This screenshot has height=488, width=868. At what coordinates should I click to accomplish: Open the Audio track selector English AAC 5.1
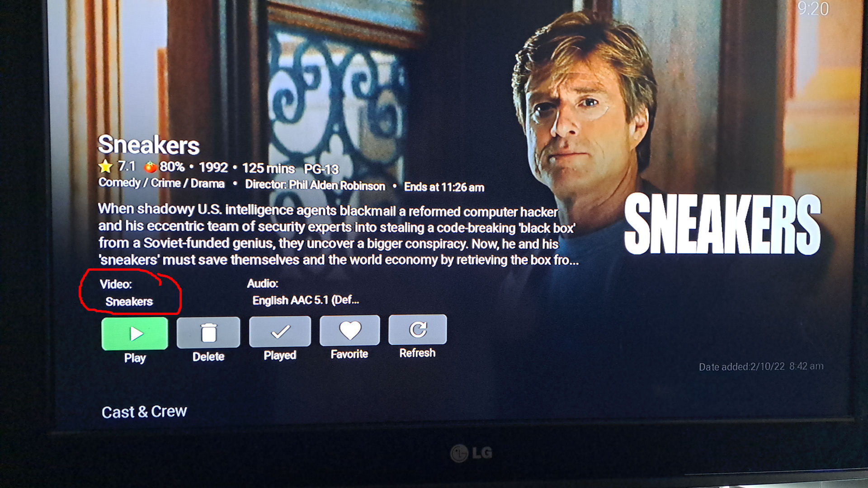[306, 300]
